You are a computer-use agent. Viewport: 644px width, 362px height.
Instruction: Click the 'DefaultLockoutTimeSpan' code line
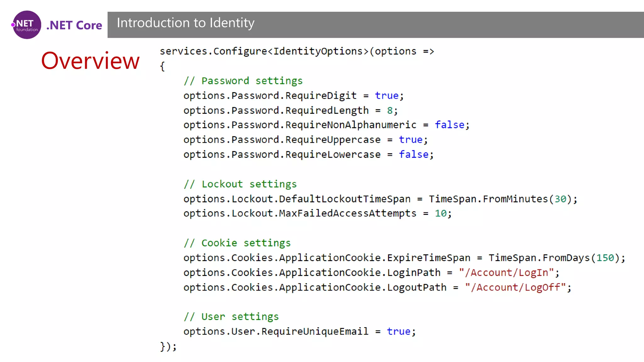click(x=380, y=199)
